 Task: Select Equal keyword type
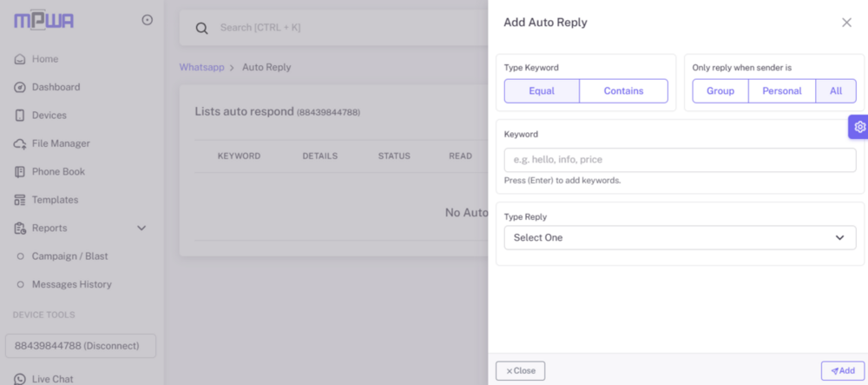pos(542,91)
